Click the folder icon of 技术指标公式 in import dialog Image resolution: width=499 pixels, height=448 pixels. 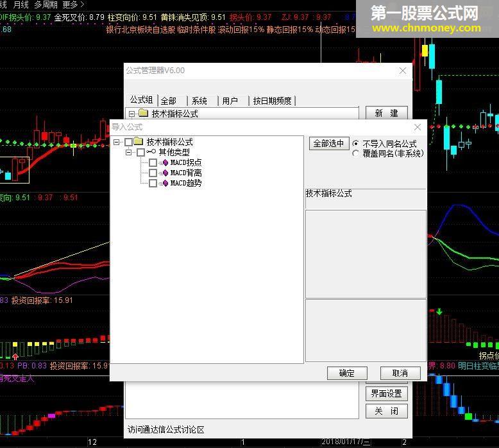pos(138,141)
